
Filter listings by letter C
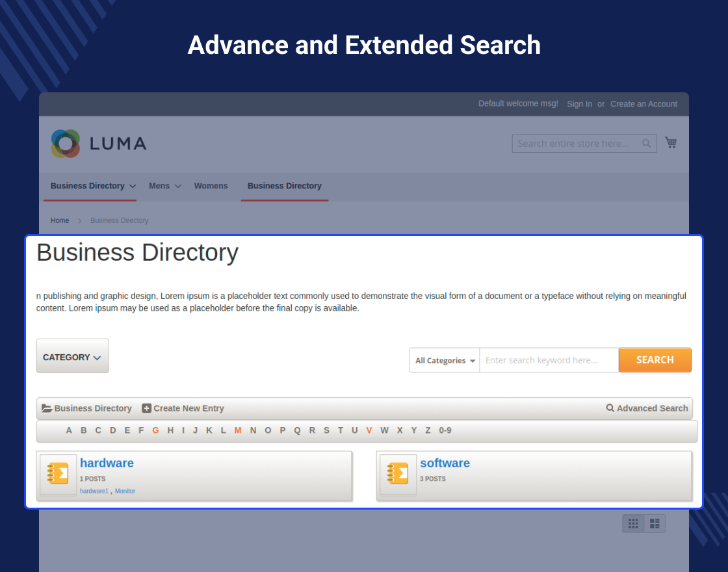(98, 430)
